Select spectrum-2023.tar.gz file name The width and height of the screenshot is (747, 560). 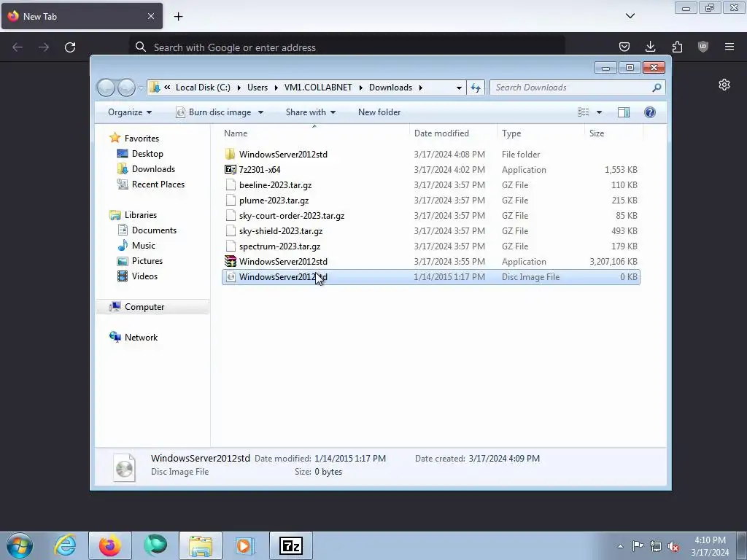(x=279, y=246)
